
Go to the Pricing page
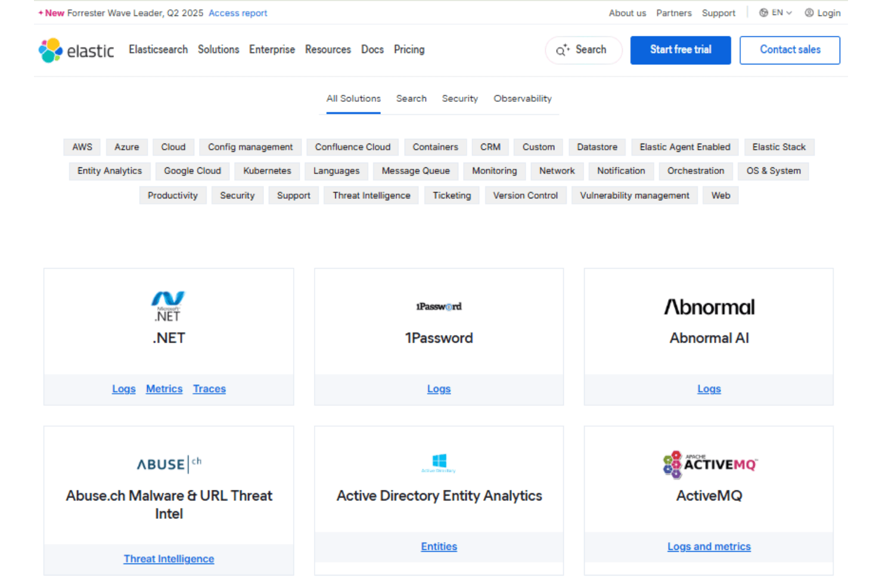click(409, 49)
